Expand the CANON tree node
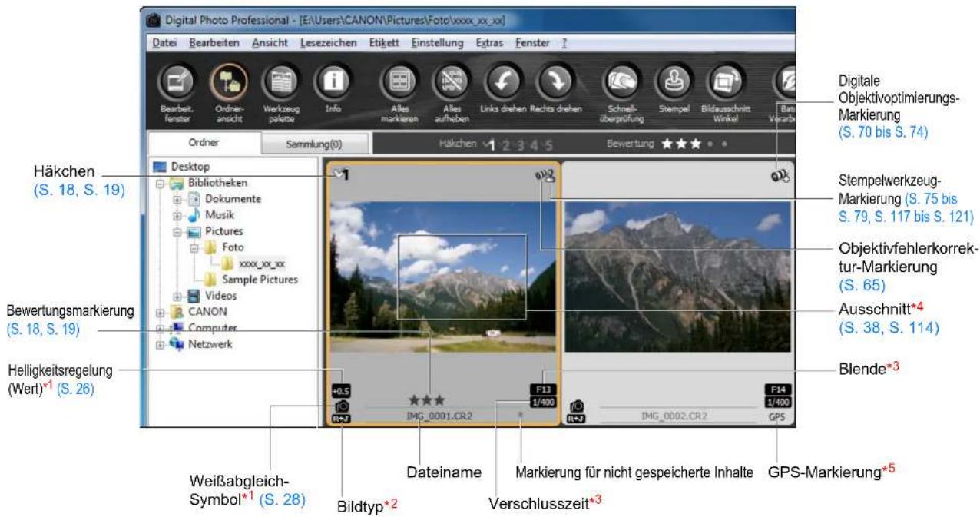Viewport: 980px width, 517px height. [x=160, y=312]
